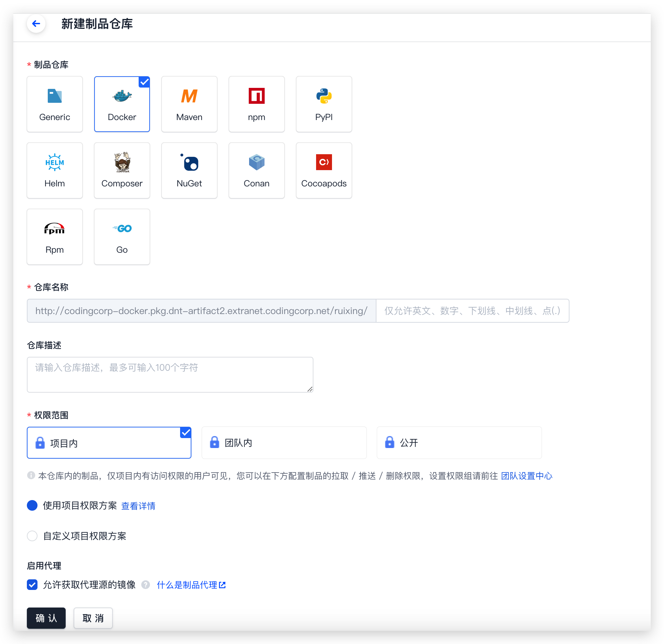Screen dimensions: 664x644
Task: Click the repository name input field
Action: point(472,311)
